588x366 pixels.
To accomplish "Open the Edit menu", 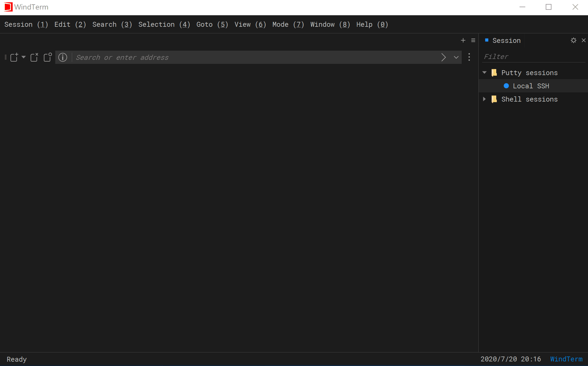I will [x=70, y=24].
